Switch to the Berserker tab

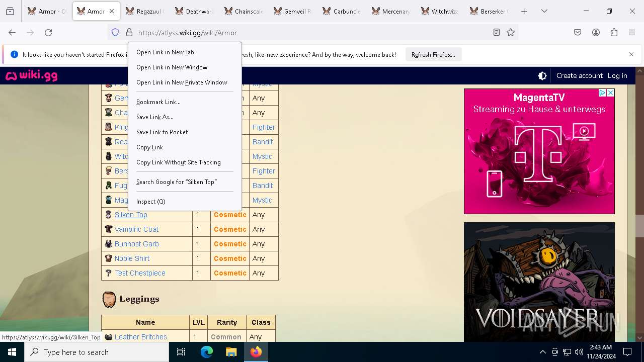(x=489, y=11)
